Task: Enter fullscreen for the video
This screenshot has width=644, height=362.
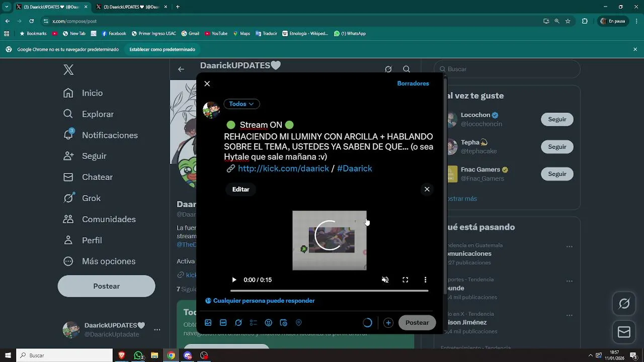Action: [x=405, y=280]
